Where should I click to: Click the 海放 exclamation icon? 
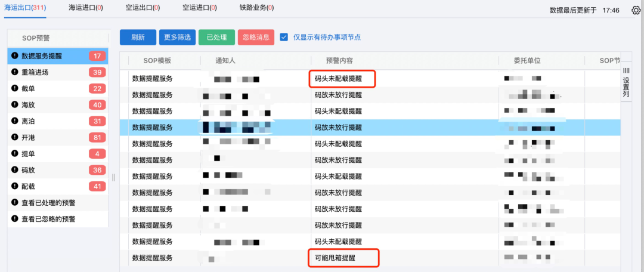pos(15,105)
